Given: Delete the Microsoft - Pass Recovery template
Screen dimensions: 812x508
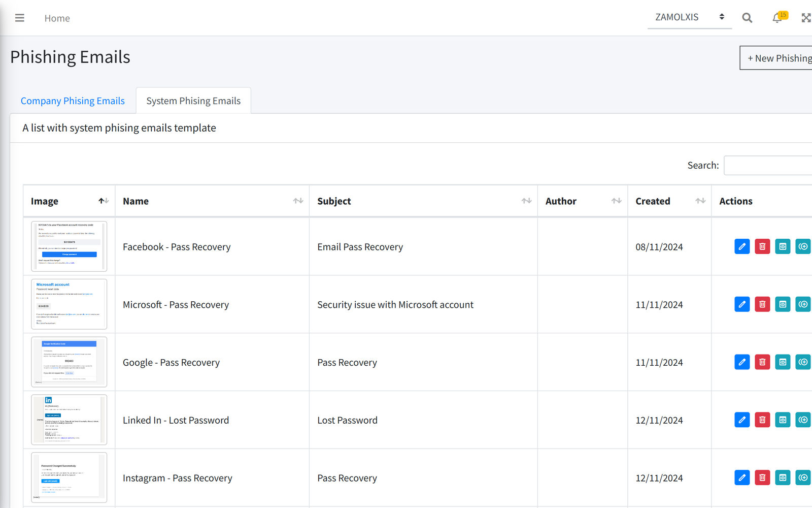Looking at the screenshot, I should tap(762, 304).
